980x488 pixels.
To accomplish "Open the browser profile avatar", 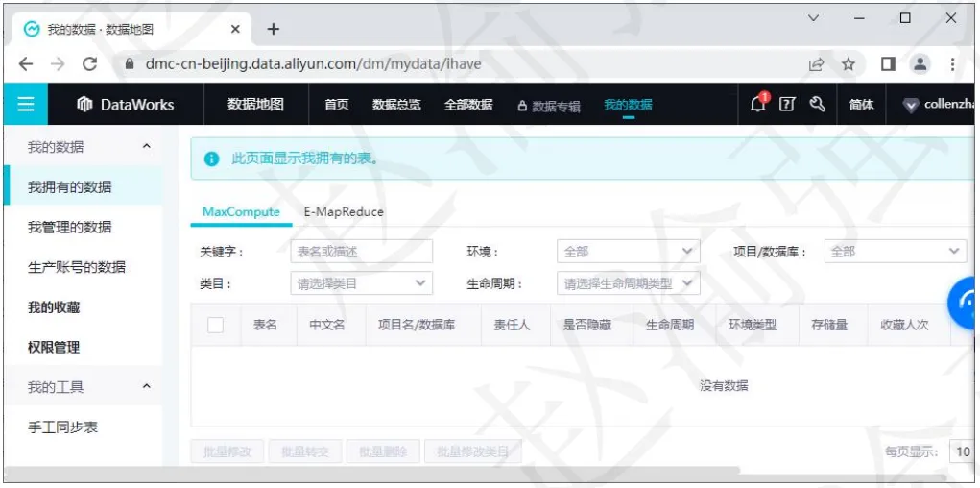I will (x=920, y=63).
